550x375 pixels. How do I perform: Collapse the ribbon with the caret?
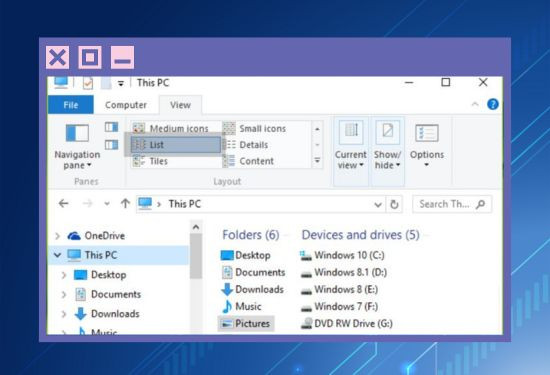pos(475,104)
